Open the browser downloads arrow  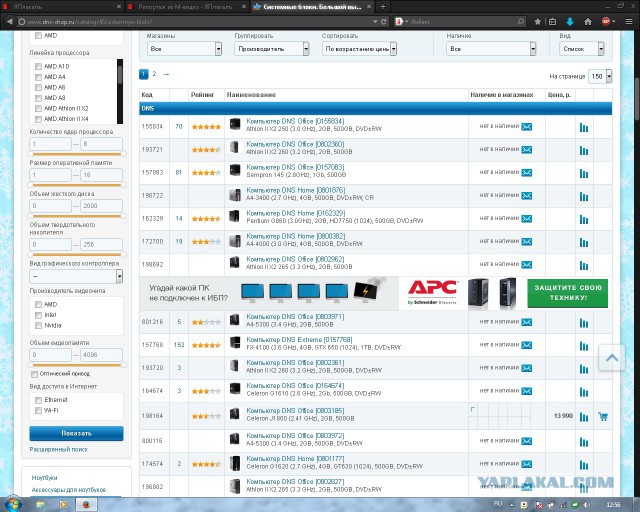(570, 22)
